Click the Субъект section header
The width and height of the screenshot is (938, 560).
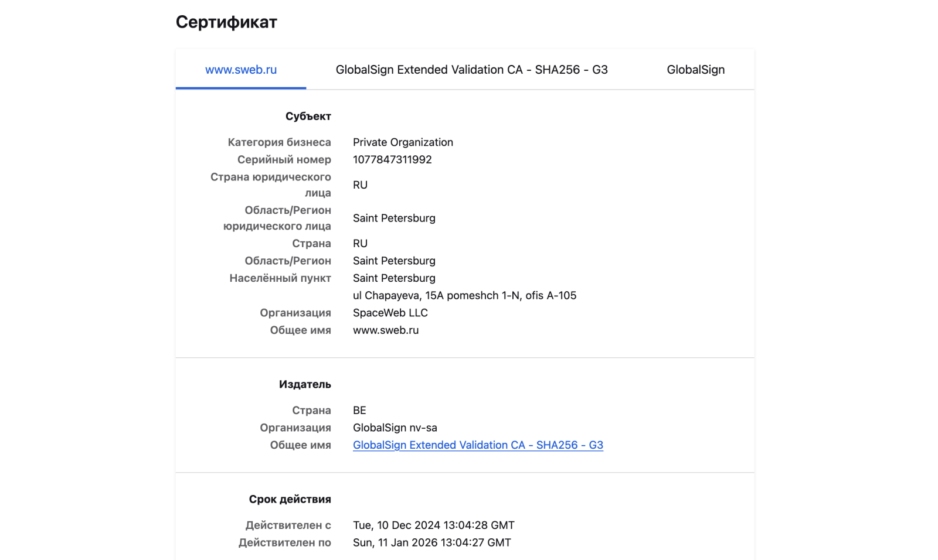point(308,117)
